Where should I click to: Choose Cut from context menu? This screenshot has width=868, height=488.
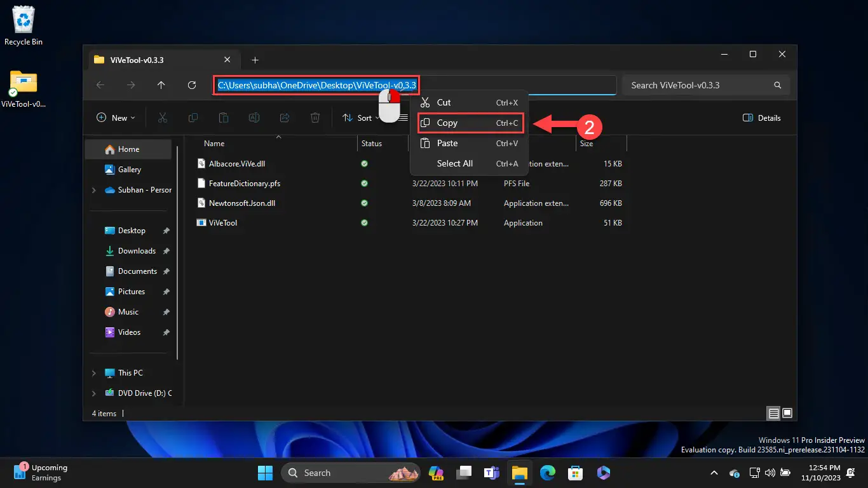(469, 102)
